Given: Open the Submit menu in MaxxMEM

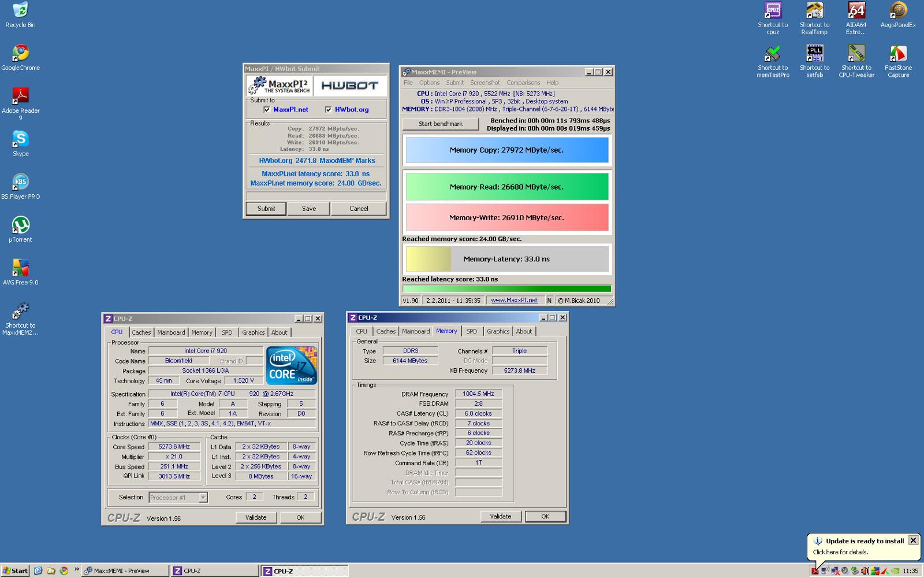Looking at the screenshot, I should [x=454, y=83].
